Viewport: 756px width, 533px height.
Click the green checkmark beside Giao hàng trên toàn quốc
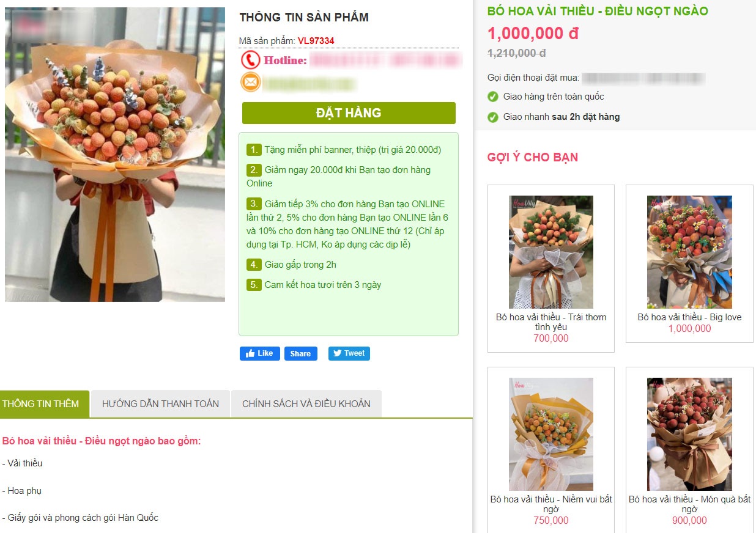(x=493, y=97)
